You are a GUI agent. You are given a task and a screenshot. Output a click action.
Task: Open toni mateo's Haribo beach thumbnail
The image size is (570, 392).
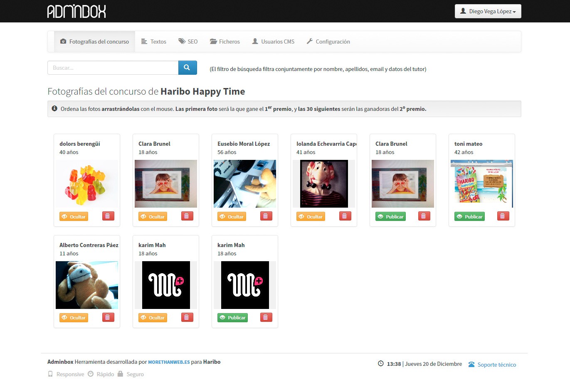pos(482,184)
